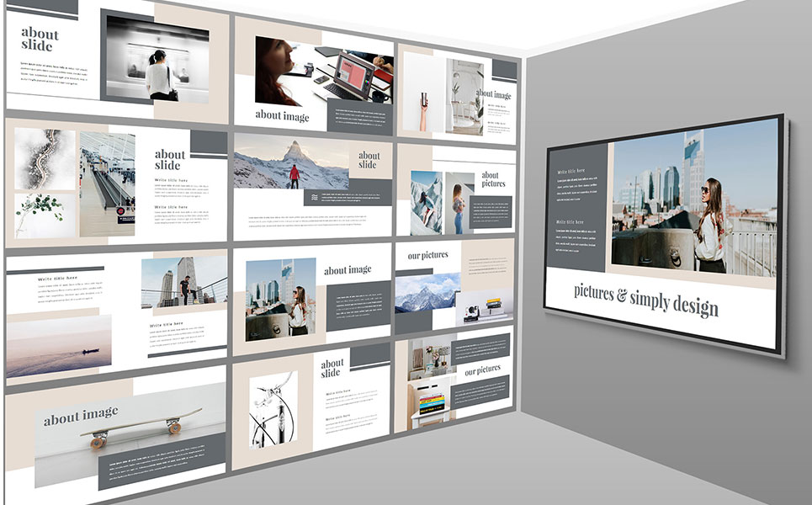Select the green plant leaves photo
This screenshot has width=812, height=505.
44,209
